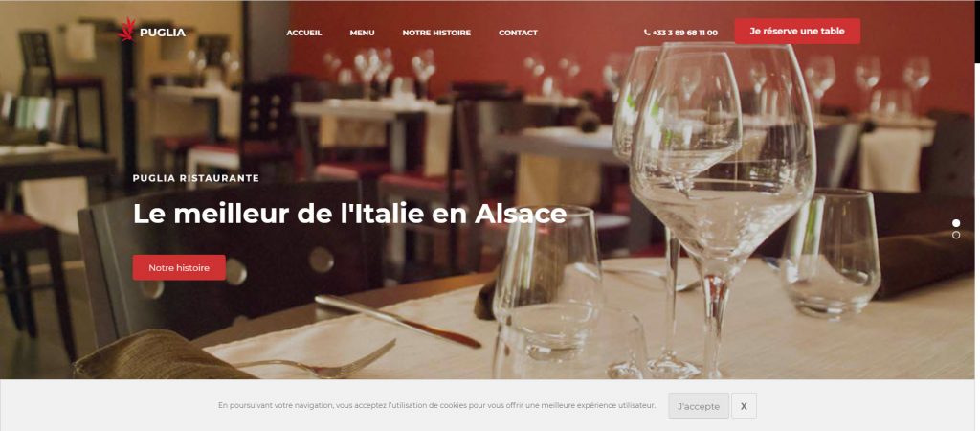The width and height of the screenshot is (980, 431).
Task: Click the red Puglia leaf logo icon
Action: point(127,30)
